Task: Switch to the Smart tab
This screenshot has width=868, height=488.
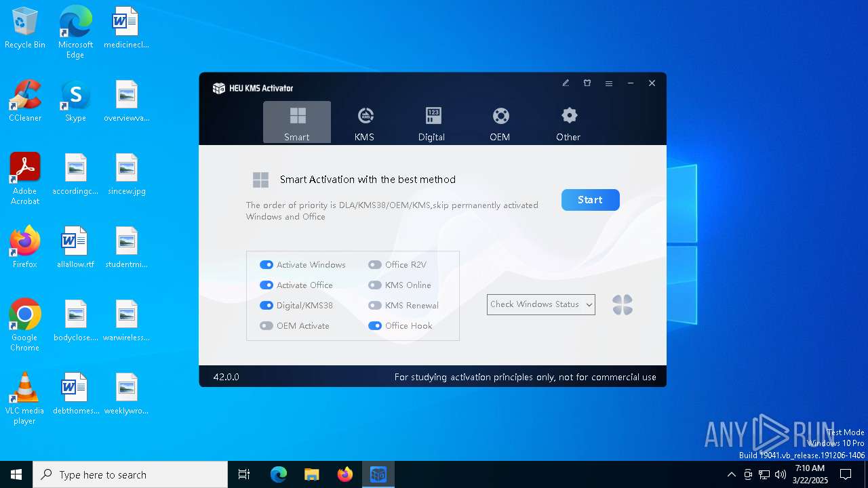Action: [297, 122]
